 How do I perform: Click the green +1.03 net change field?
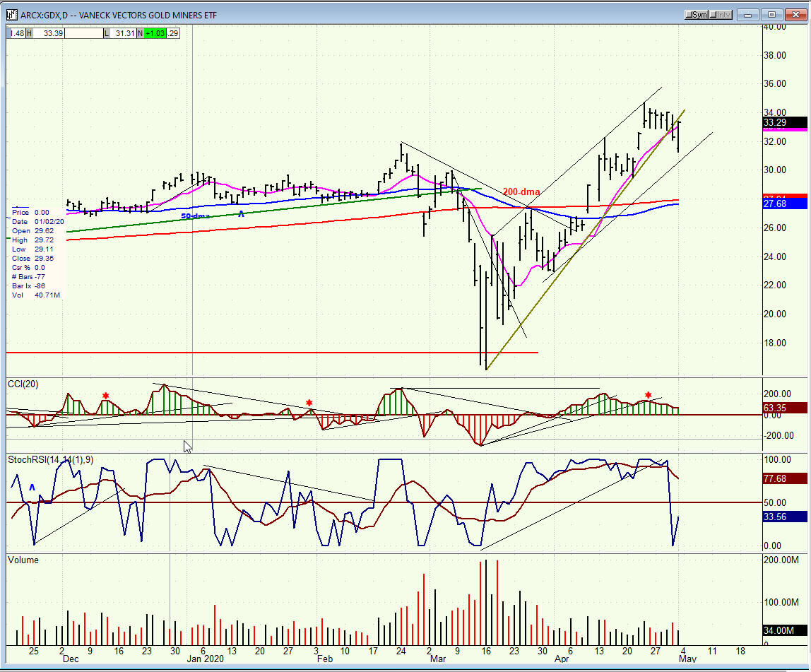pyautogui.click(x=155, y=34)
